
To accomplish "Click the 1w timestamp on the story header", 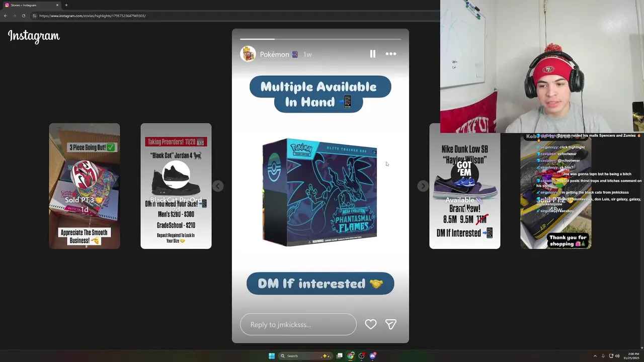I will (x=307, y=54).
